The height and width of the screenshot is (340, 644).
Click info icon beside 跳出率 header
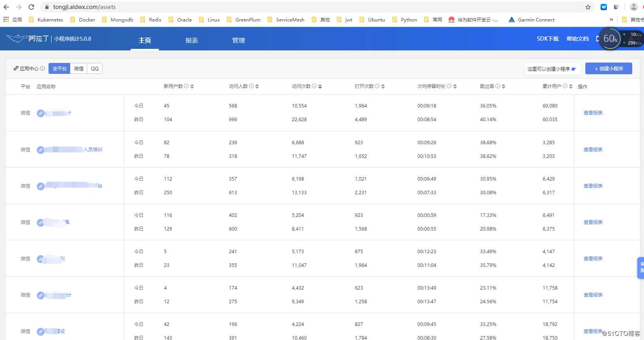(x=498, y=86)
